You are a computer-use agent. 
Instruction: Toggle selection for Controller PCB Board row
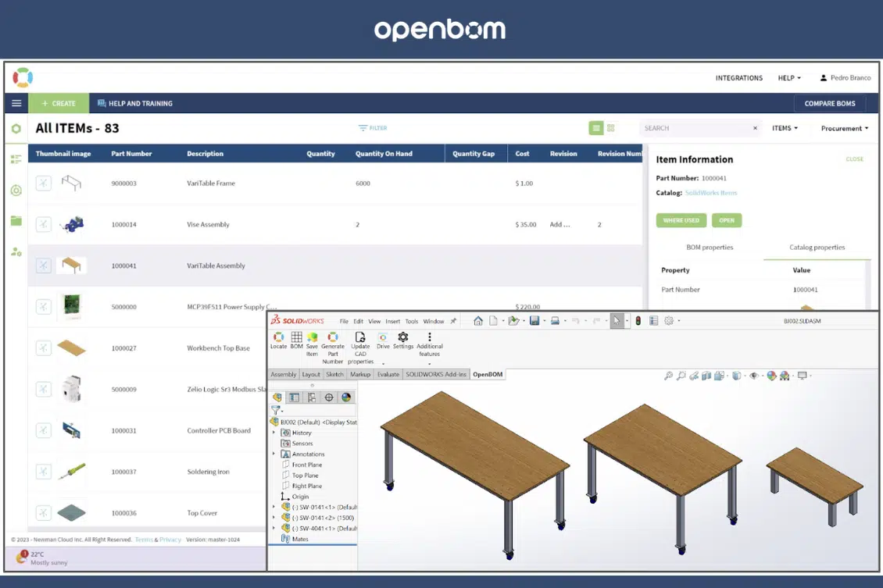click(x=43, y=430)
